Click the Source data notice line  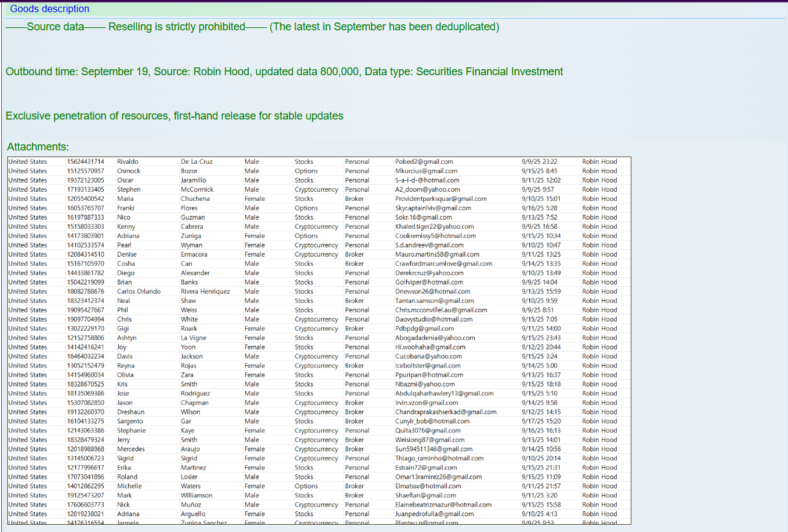tap(252, 27)
